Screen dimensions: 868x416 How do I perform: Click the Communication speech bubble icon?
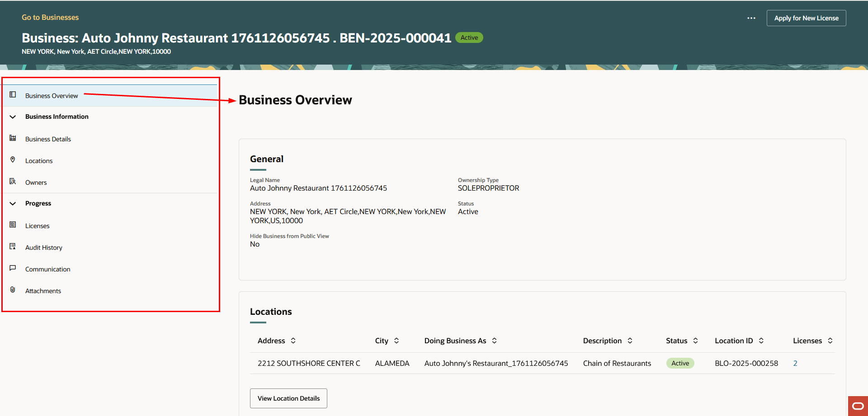tap(12, 268)
